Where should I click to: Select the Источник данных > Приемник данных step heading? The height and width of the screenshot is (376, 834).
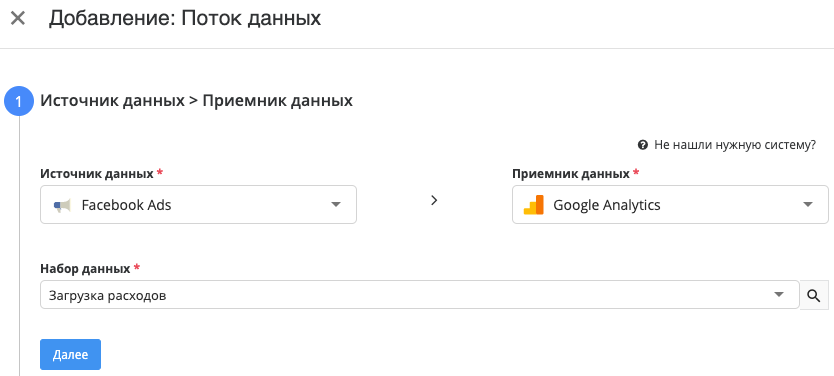(x=196, y=101)
